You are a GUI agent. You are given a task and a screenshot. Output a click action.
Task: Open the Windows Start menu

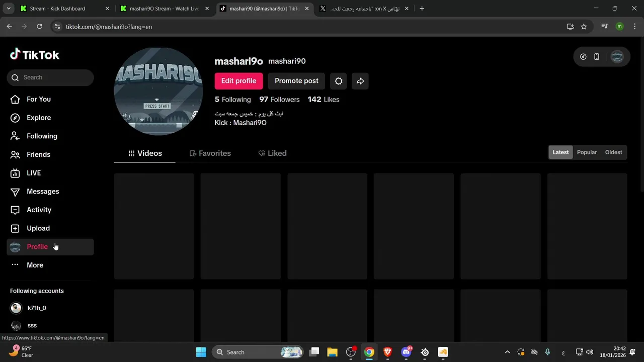click(201, 352)
